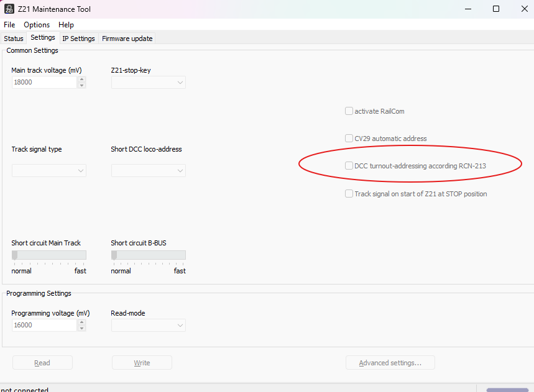Click the 'Read-mode' label

(128, 313)
